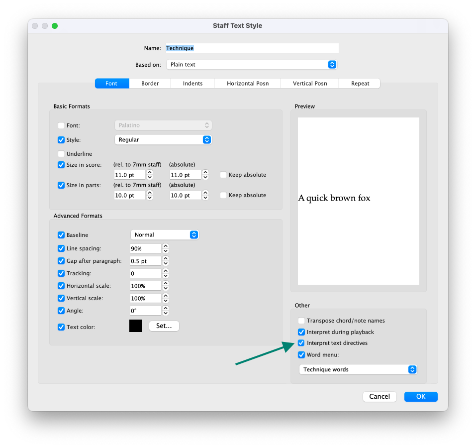Confirm with the OK button
Screen dimensions: 476x448
click(x=421, y=396)
